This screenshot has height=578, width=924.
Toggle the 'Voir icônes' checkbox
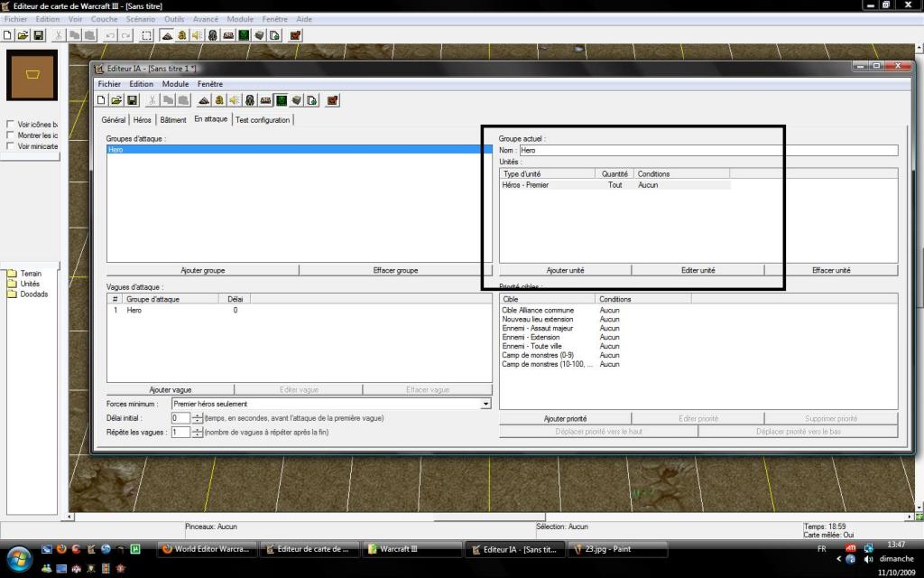tap(10, 125)
